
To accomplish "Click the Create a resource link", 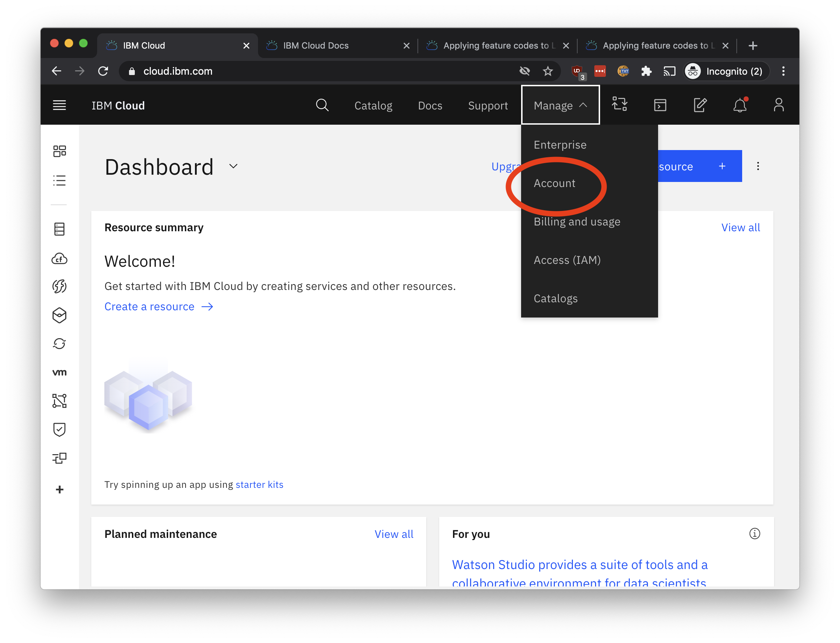I will coord(150,306).
